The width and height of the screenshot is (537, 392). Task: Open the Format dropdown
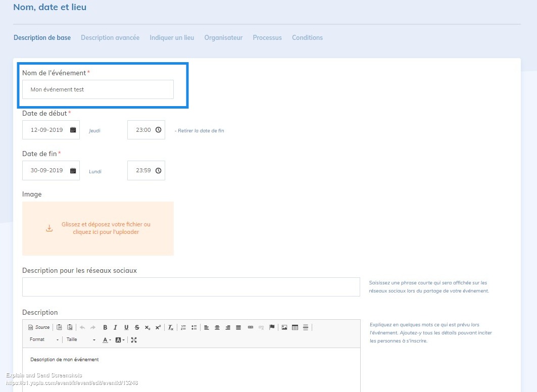point(44,340)
